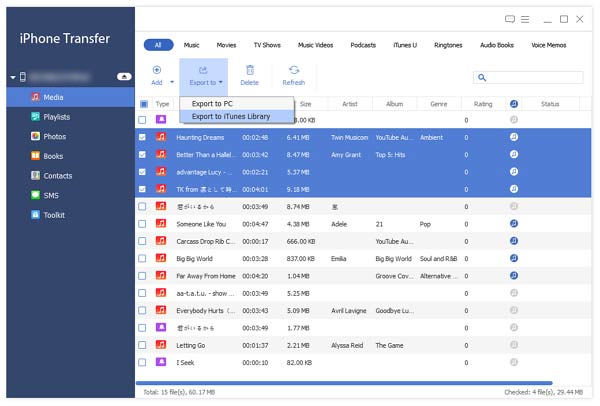Click the search magnifier icon
The width and height of the screenshot is (600, 406).
(x=482, y=78)
